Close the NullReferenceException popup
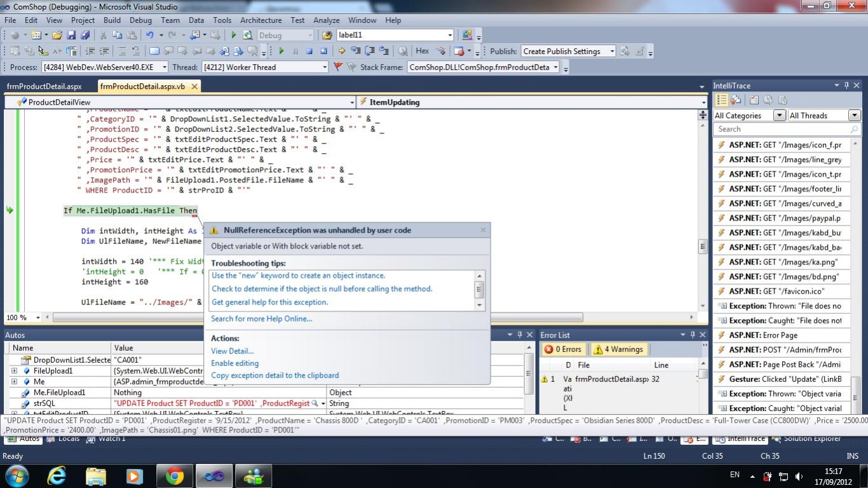The height and width of the screenshot is (488, 868). (x=483, y=230)
